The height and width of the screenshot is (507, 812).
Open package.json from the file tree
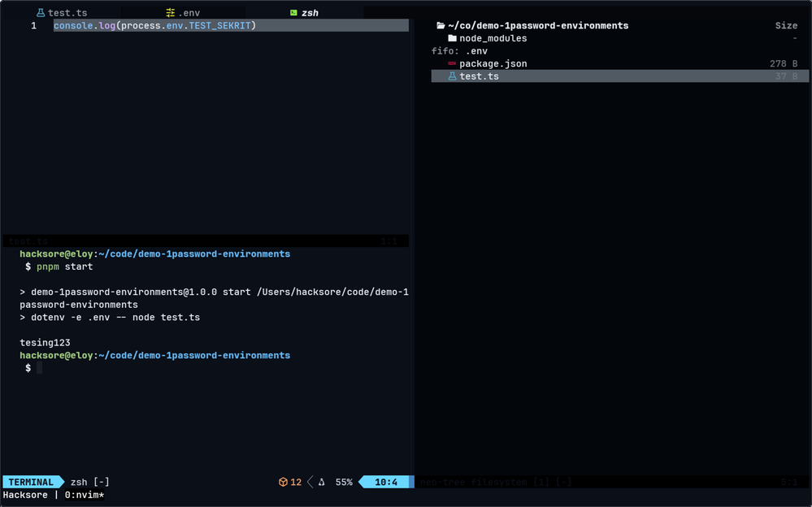493,63
